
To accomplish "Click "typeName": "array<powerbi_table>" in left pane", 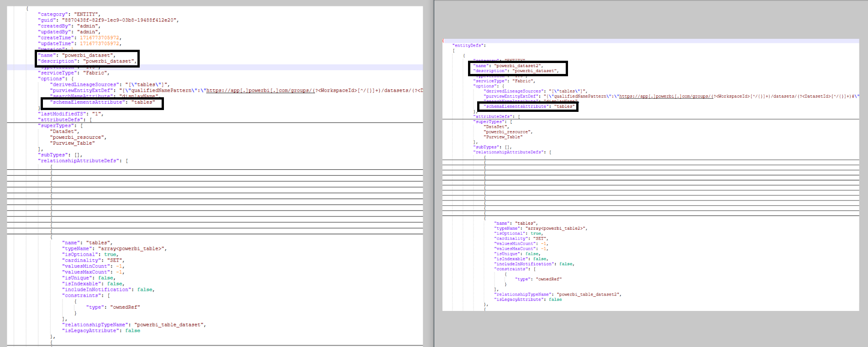I will pyautogui.click(x=115, y=249).
